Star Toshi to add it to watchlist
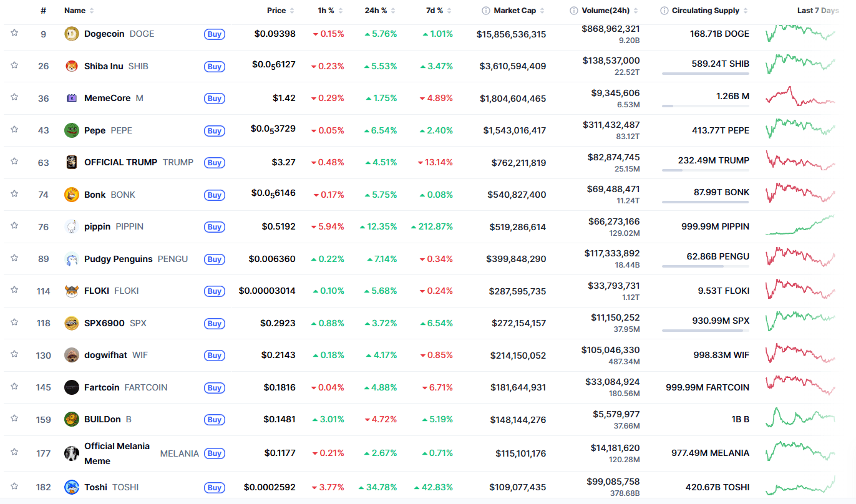Image resolution: width=856 pixels, height=504 pixels. 14,487
